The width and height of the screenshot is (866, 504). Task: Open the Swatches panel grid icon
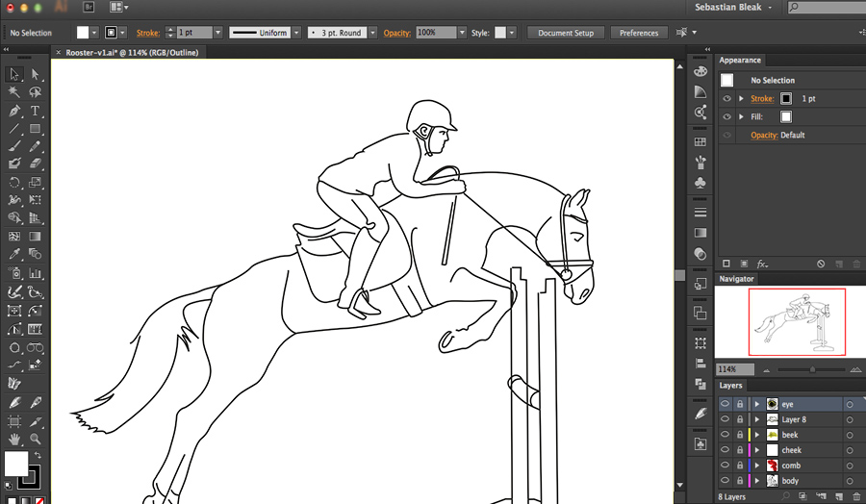coord(700,141)
